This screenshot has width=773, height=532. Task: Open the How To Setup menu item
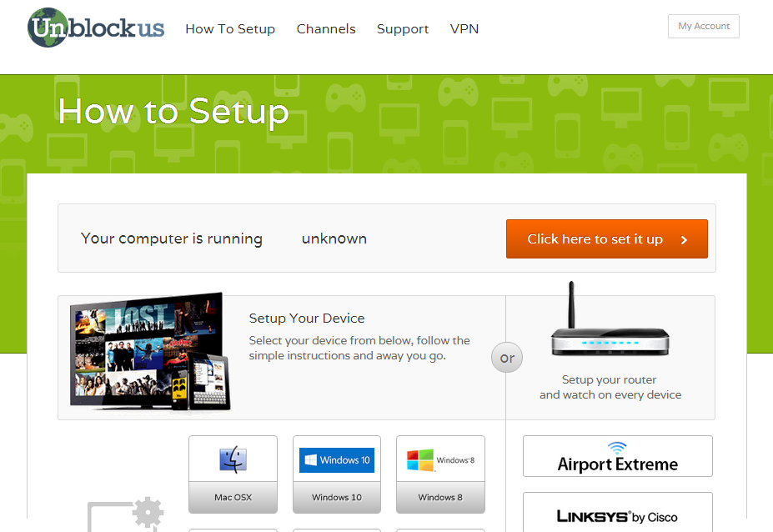point(230,29)
